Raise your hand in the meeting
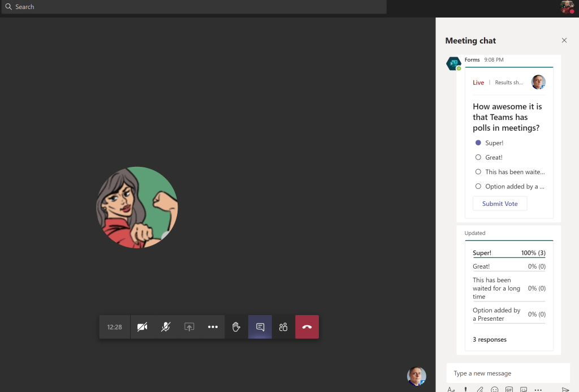The height and width of the screenshot is (392, 579). (236, 327)
